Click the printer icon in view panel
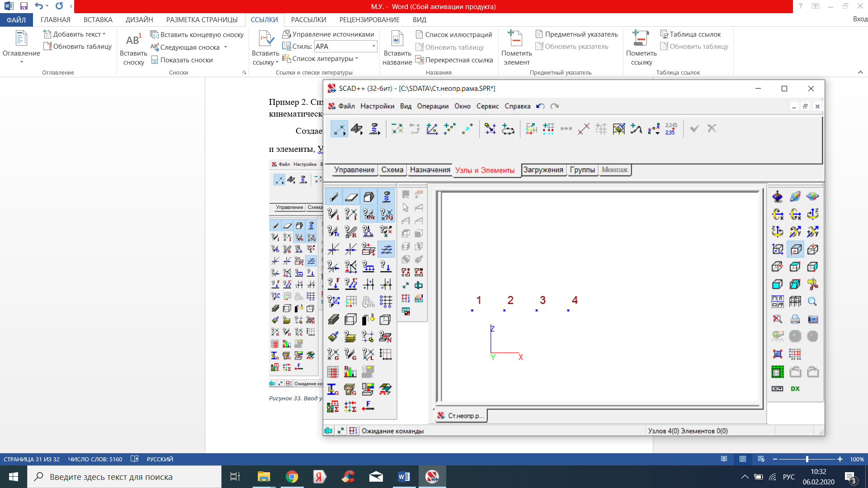The height and width of the screenshot is (488, 868). pos(795,319)
